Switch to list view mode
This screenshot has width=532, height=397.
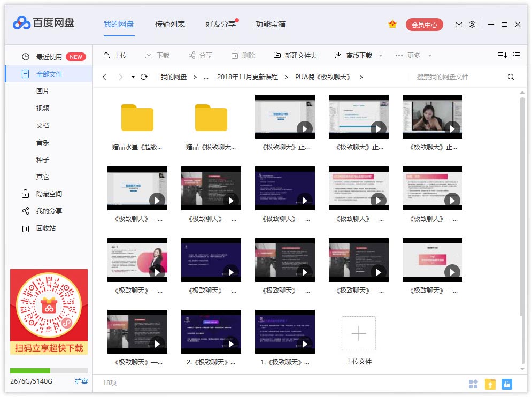(516, 56)
